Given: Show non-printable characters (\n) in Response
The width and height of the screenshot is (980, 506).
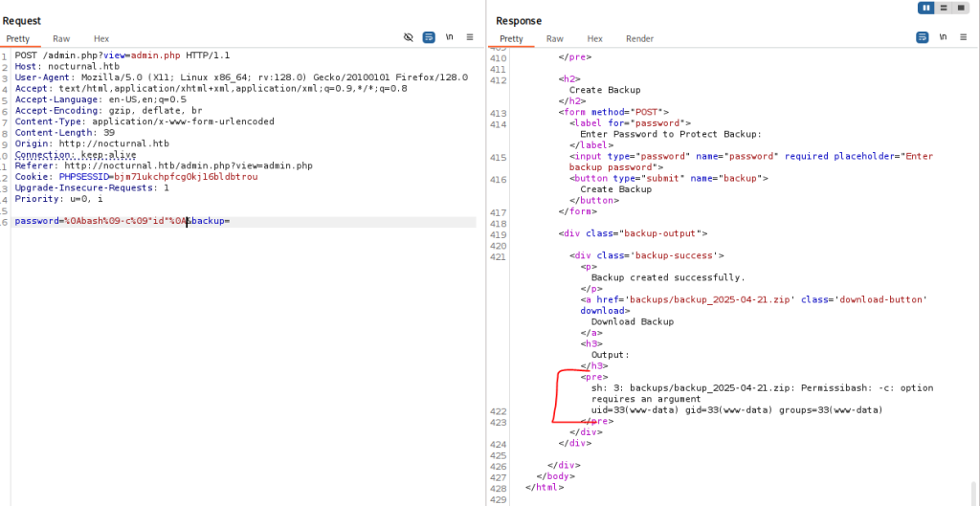Looking at the screenshot, I should click(943, 37).
